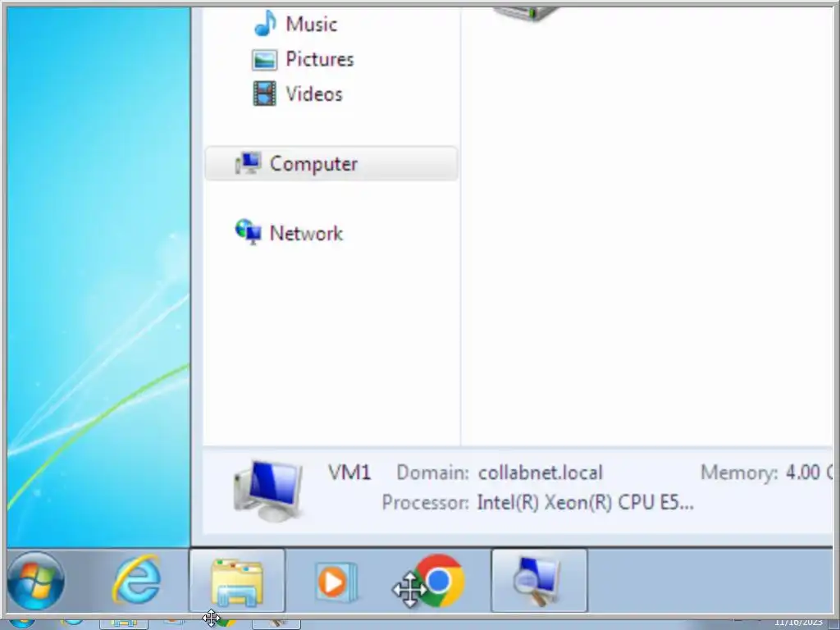Click the Music note icon
This screenshot has height=630, width=840.
click(265, 24)
